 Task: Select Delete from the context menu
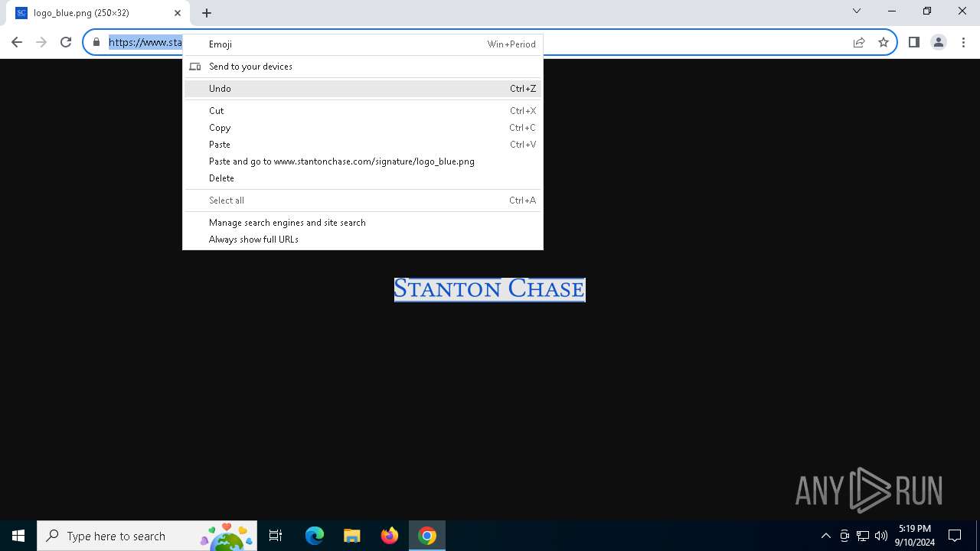point(363,178)
